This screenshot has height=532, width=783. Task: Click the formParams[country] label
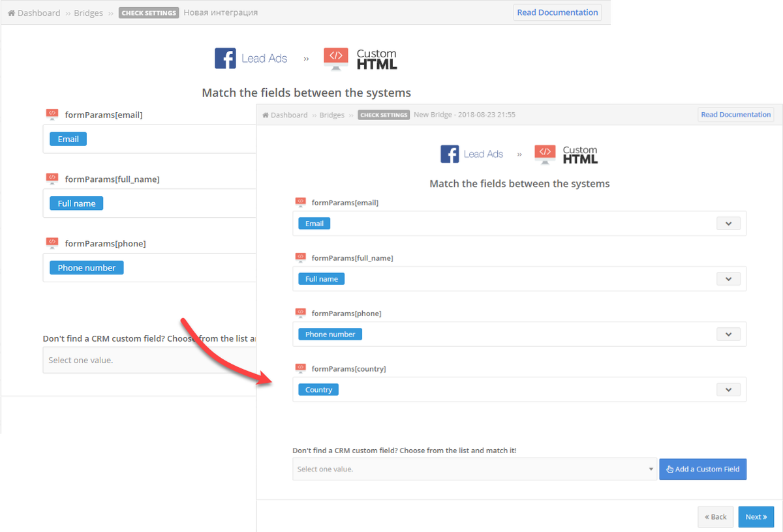click(348, 369)
